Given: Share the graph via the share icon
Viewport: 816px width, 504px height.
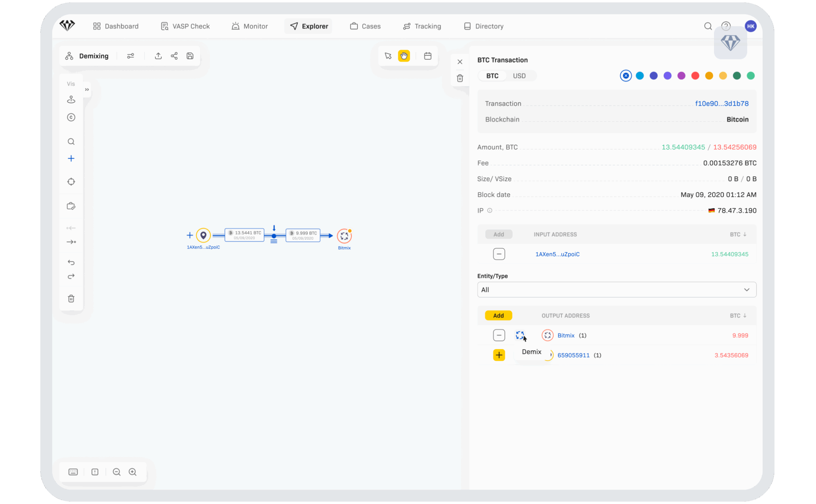Looking at the screenshot, I should click(x=174, y=56).
